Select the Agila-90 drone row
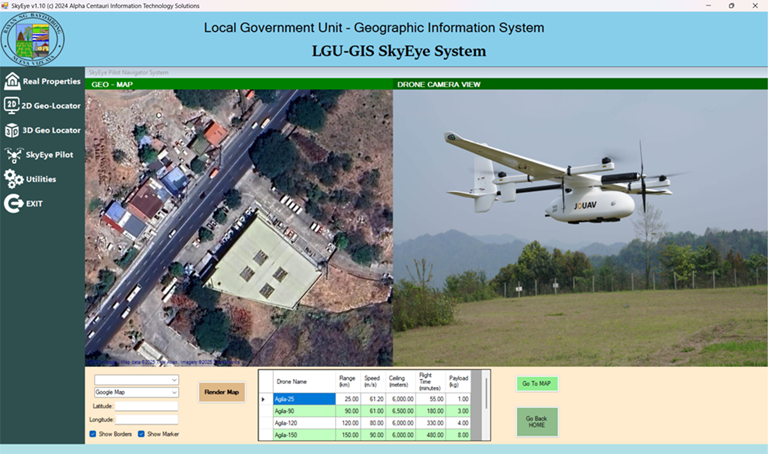The image size is (768, 454). [303, 411]
